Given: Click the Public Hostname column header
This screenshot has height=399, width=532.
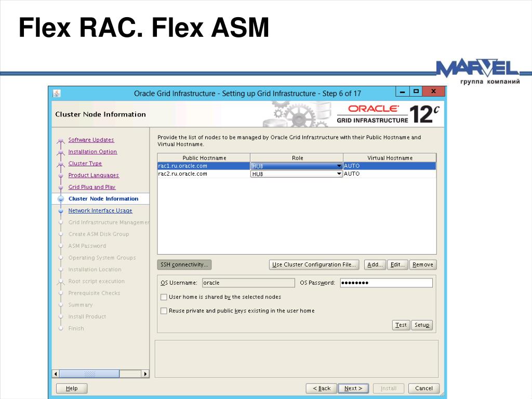Looking at the screenshot, I should point(204,158).
